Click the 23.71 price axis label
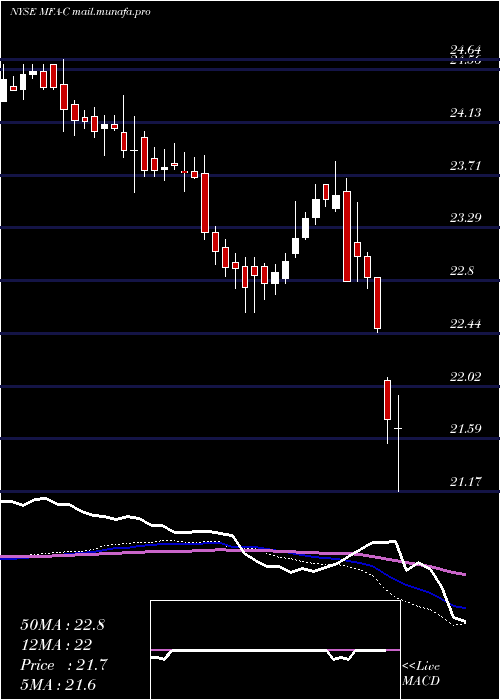Viewport: 500px width, 700px height. 465,166
